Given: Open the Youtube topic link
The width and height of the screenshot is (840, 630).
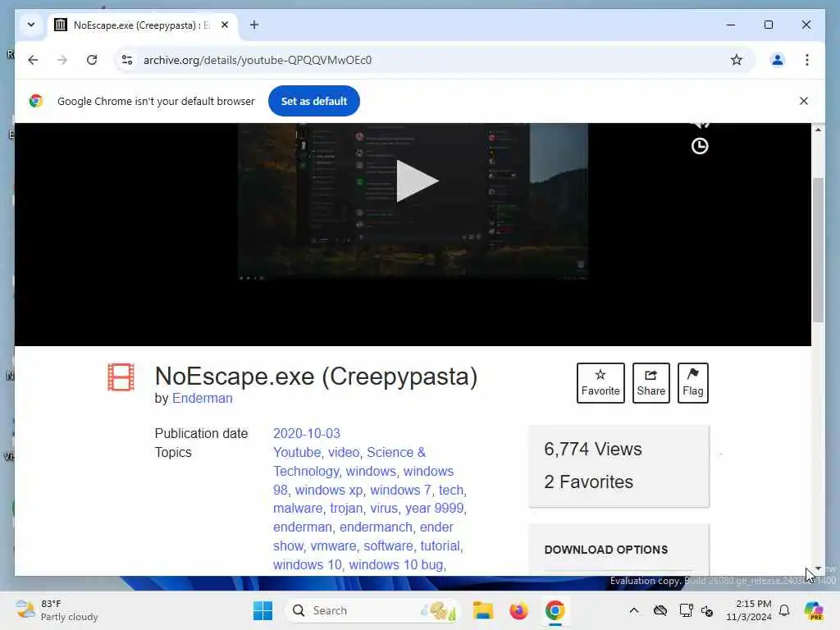Looking at the screenshot, I should point(297,452).
